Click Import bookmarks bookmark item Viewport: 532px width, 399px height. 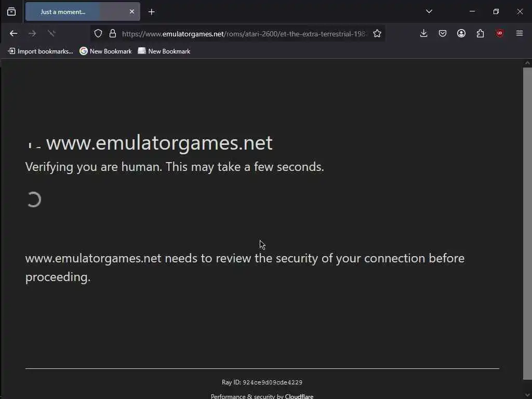[40, 51]
